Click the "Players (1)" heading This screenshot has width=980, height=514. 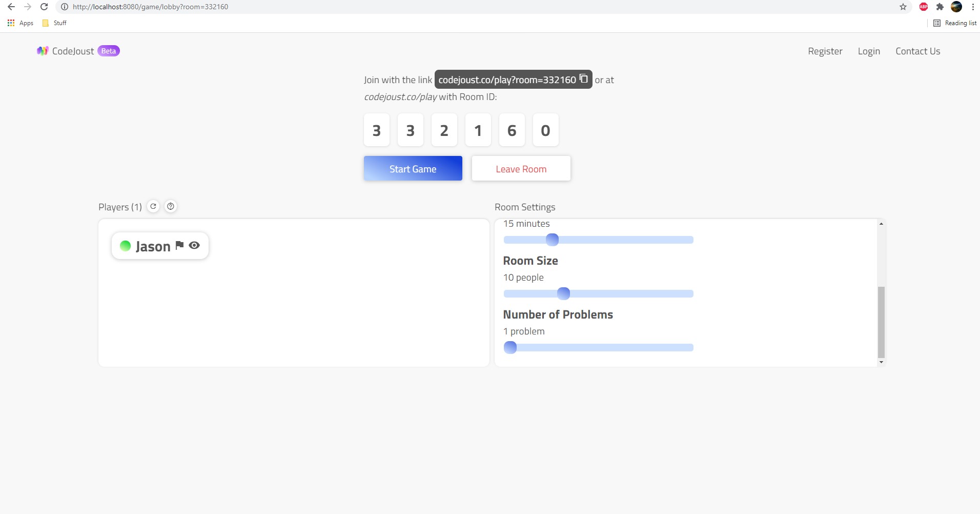(x=120, y=207)
